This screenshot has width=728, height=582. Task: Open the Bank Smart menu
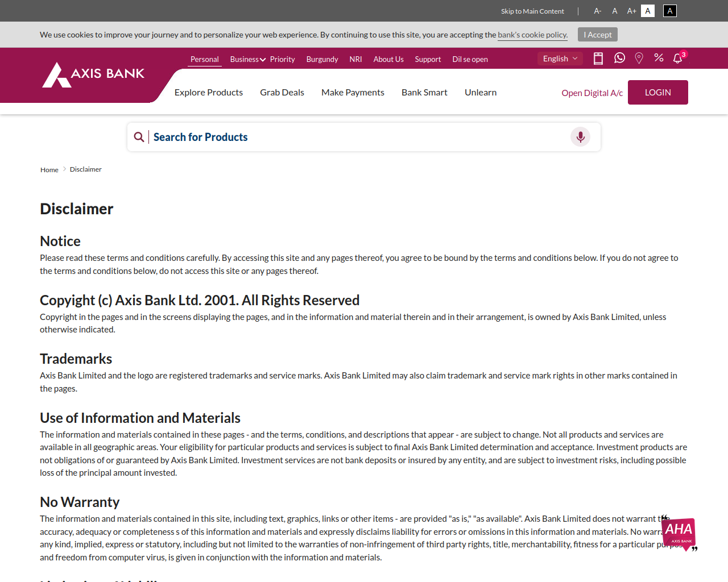click(x=424, y=92)
